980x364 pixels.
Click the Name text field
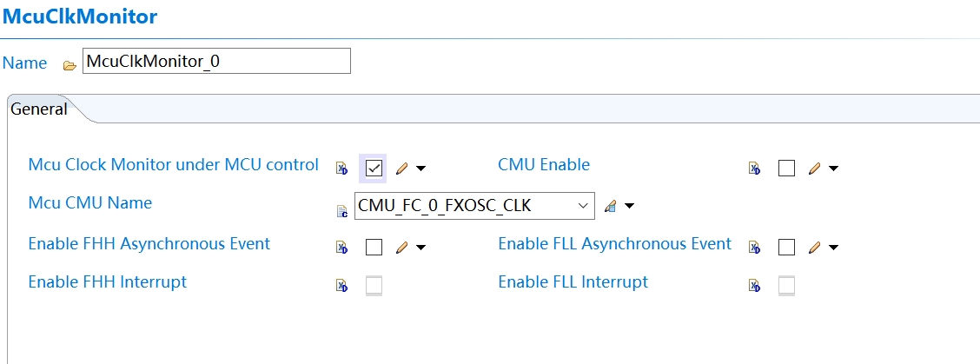coord(216,62)
